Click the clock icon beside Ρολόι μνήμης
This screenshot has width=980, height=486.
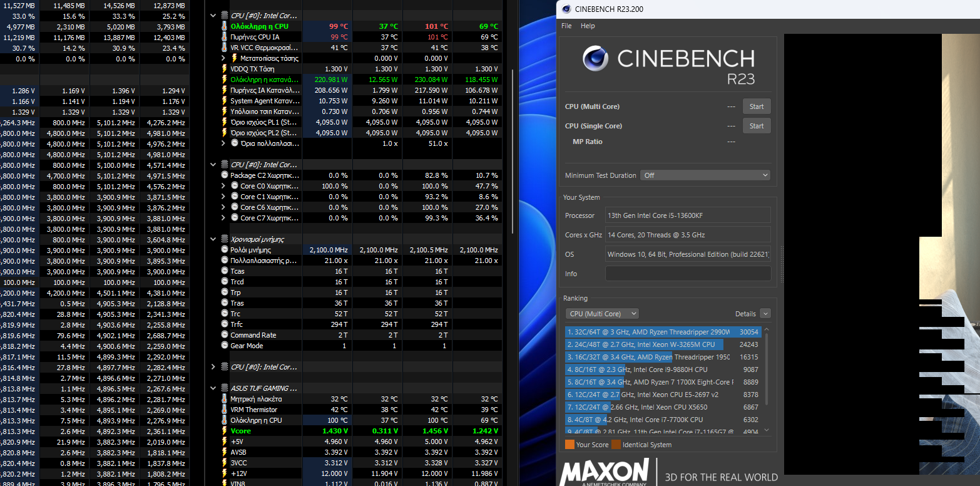point(225,250)
